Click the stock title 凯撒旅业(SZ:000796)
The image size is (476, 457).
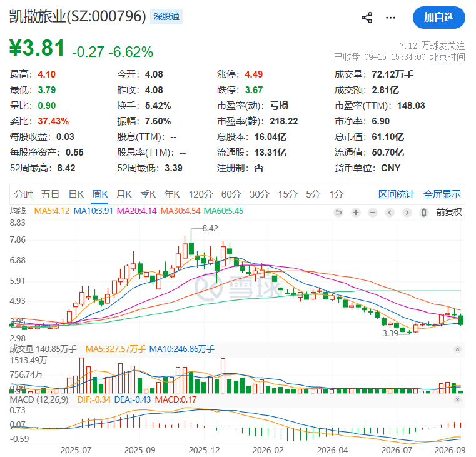pos(78,16)
